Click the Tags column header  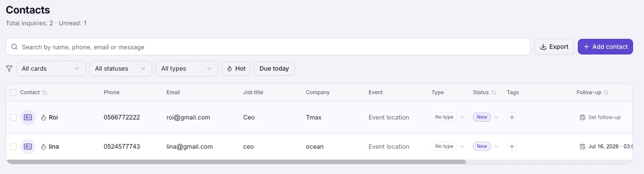click(513, 92)
